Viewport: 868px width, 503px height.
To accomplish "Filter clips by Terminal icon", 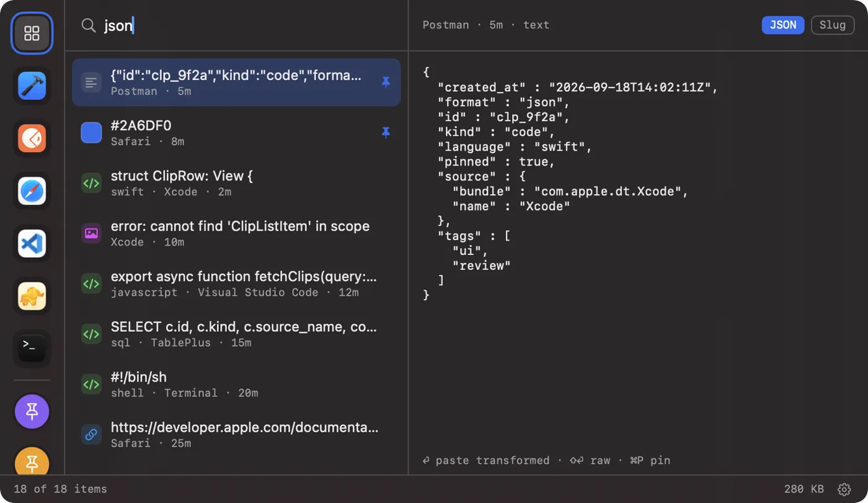I will (32, 349).
